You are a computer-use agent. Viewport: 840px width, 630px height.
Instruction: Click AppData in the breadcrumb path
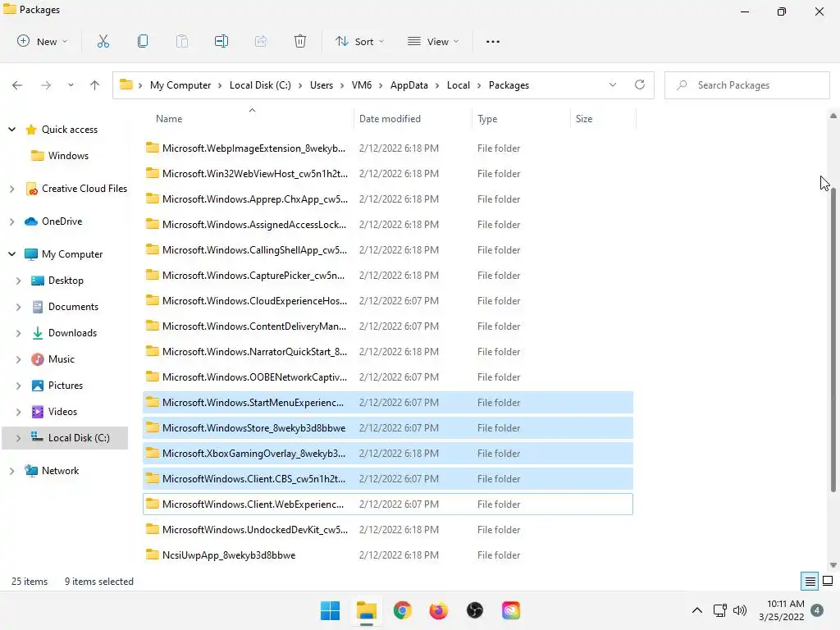pyautogui.click(x=409, y=85)
